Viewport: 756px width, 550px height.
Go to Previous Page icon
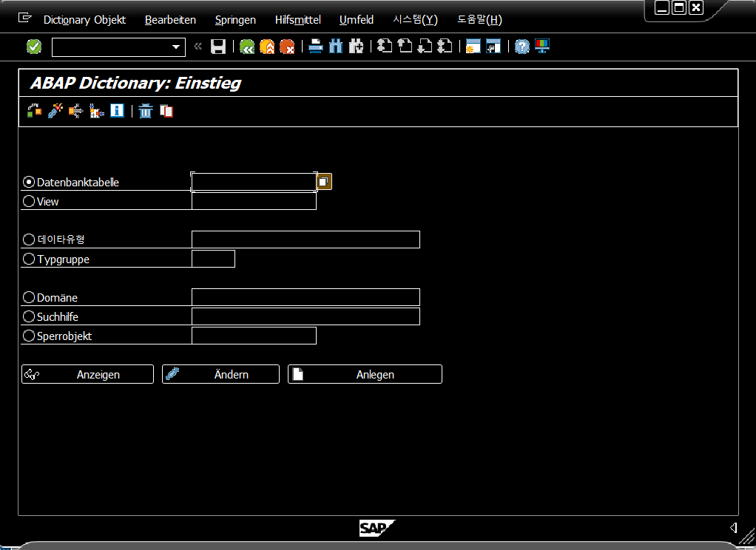click(405, 47)
